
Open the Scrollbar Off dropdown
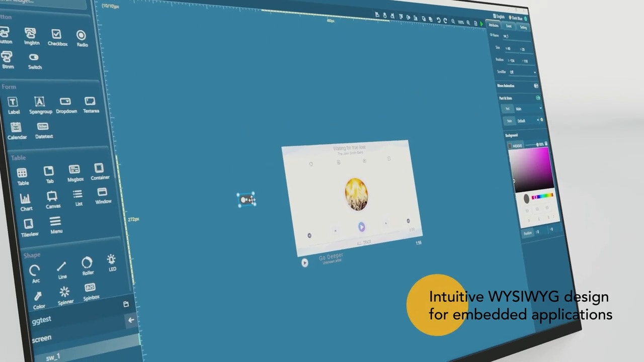coord(522,72)
